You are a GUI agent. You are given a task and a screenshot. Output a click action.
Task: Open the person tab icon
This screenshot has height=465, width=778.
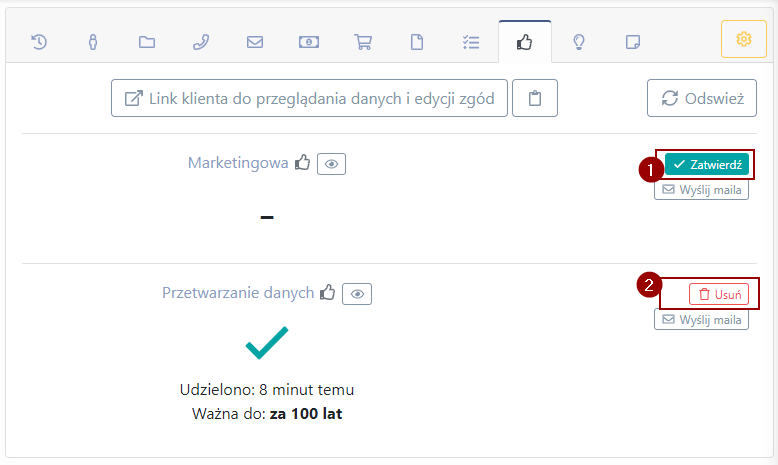tap(93, 42)
